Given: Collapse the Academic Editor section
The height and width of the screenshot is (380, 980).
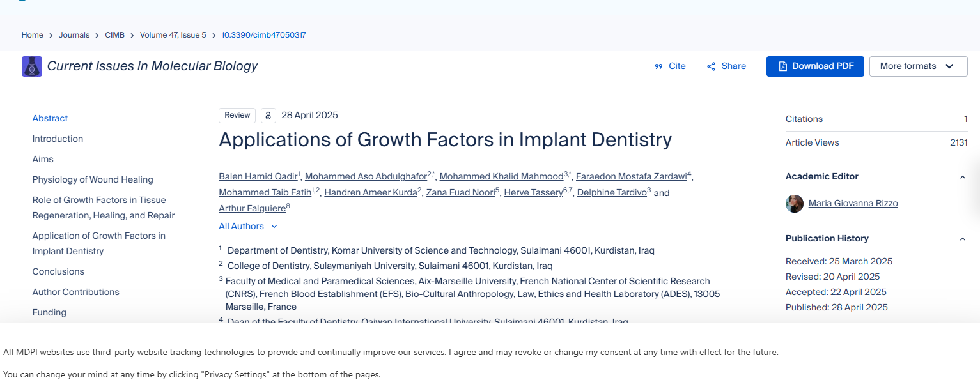Looking at the screenshot, I should [962, 177].
